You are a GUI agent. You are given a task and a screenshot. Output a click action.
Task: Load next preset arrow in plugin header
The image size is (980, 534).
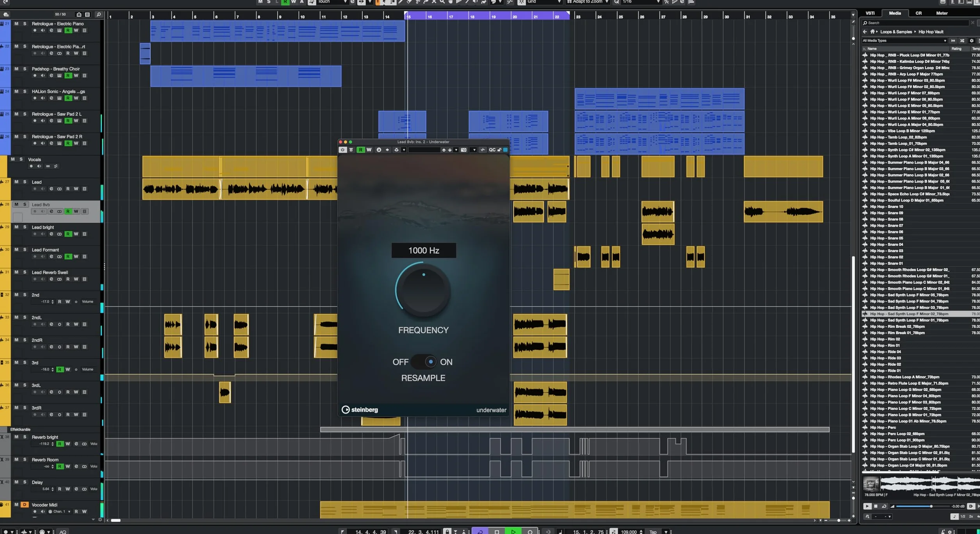(x=450, y=150)
